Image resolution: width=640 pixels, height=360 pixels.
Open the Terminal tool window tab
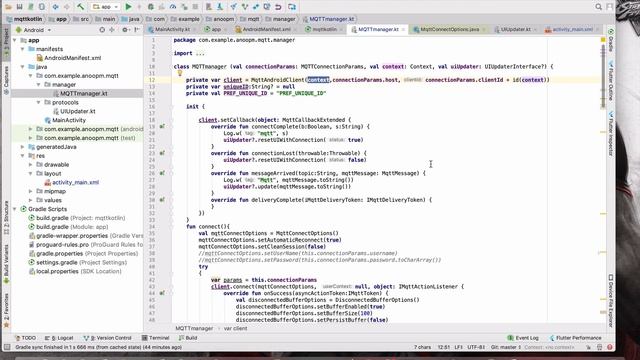click(x=156, y=338)
